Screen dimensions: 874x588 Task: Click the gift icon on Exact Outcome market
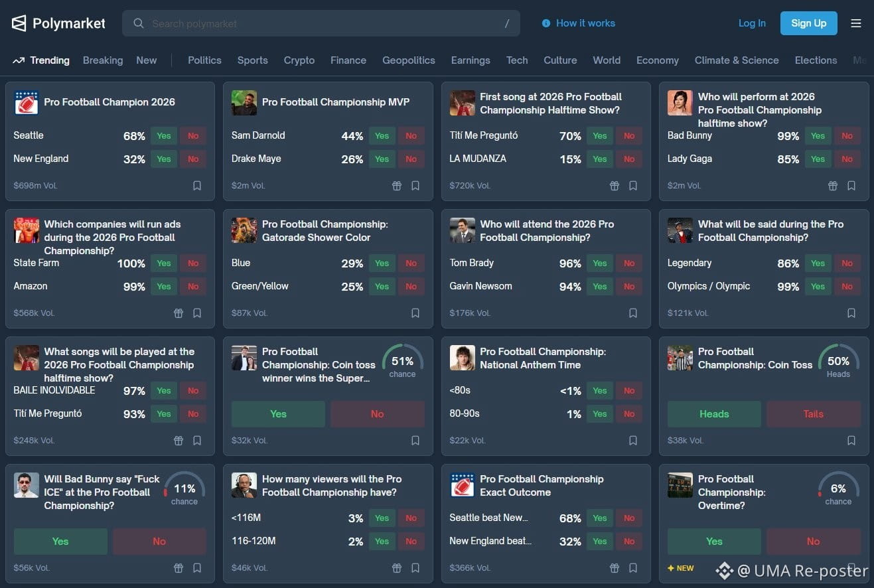point(615,568)
